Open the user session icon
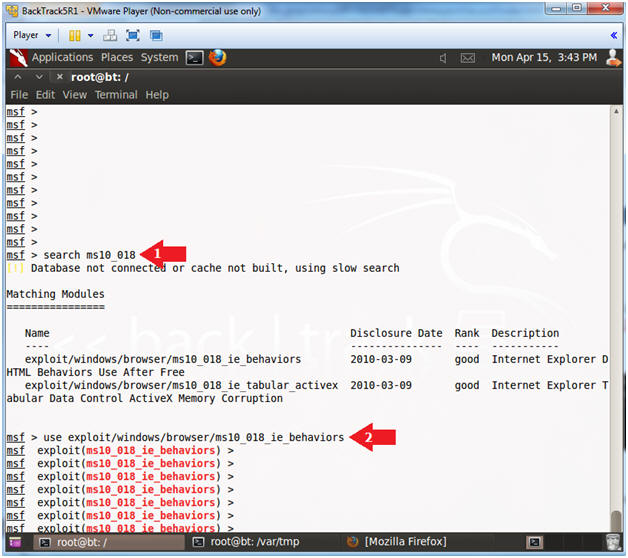The image size is (628, 558). click(x=613, y=58)
